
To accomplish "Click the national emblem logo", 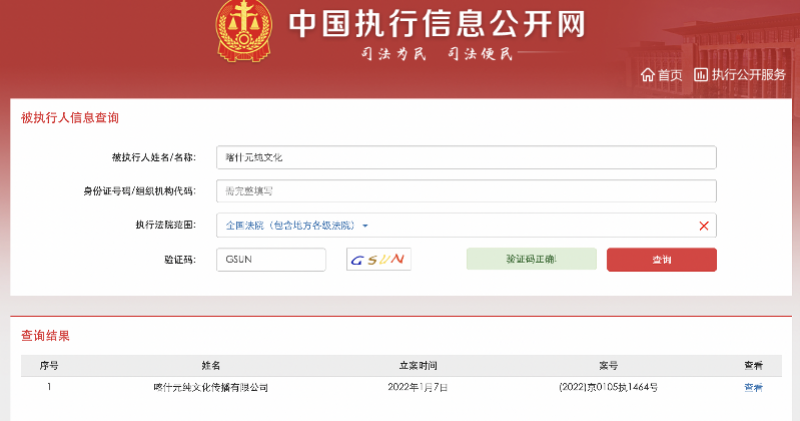I will point(243,31).
